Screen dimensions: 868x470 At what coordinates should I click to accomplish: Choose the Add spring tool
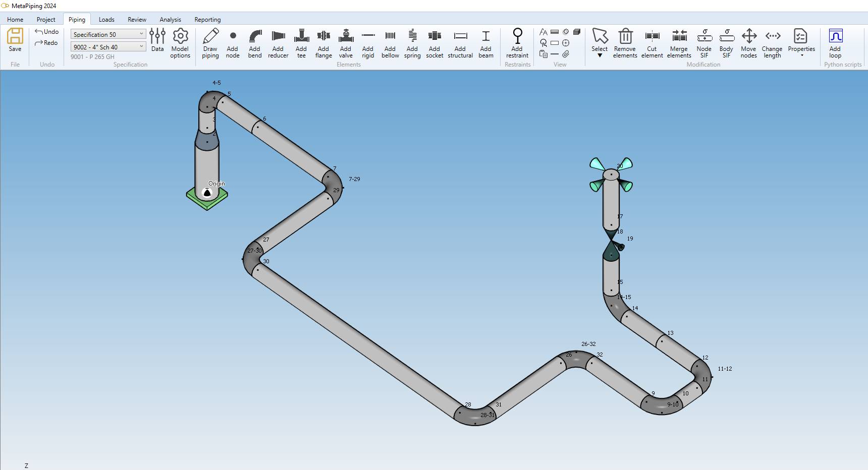412,43
